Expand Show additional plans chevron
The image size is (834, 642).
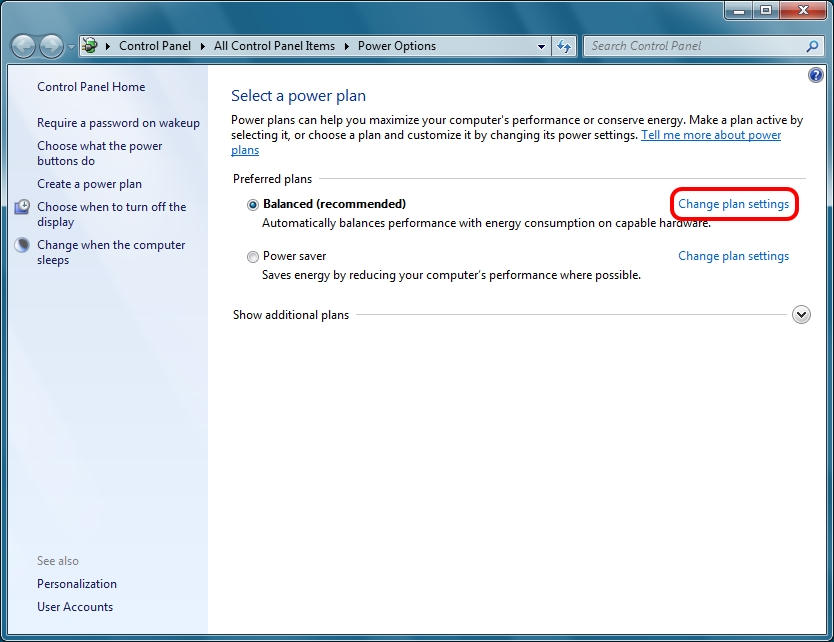tap(801, 315)
